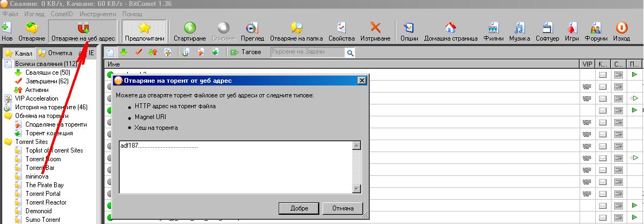Switch to the Отметка tab
Viewport: 644px width, 224px height.
(x=55, y=54)
